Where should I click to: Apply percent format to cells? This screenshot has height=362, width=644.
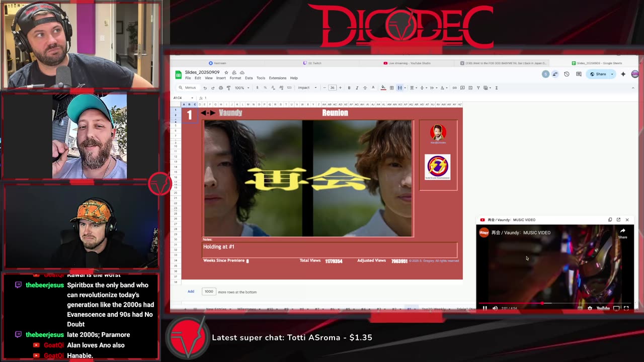click(x=265, y=88)
